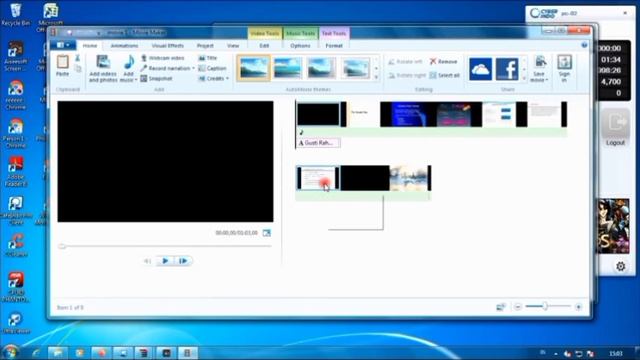The width and height of the screenshot is (640, 360).
Task: Take a Snapshot of the preview
Action: coord(157,78)
